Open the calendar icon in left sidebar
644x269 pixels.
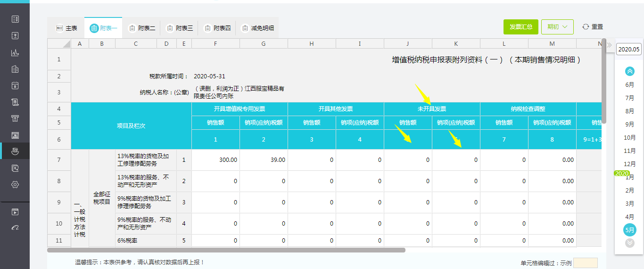coord(15,85)
